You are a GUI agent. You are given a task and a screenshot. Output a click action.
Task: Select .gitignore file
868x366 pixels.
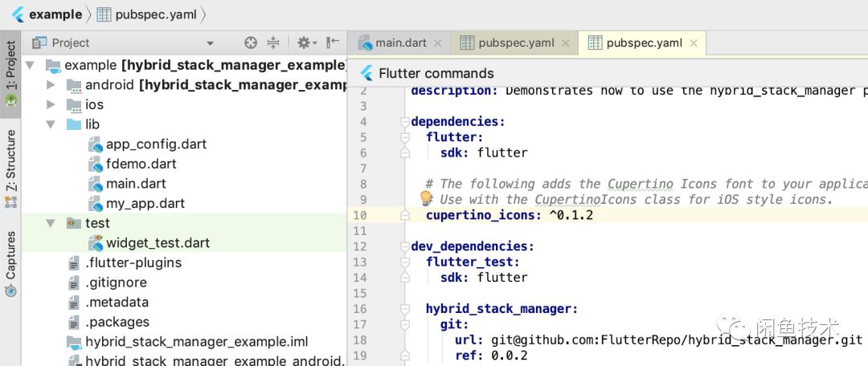[117, 283]
